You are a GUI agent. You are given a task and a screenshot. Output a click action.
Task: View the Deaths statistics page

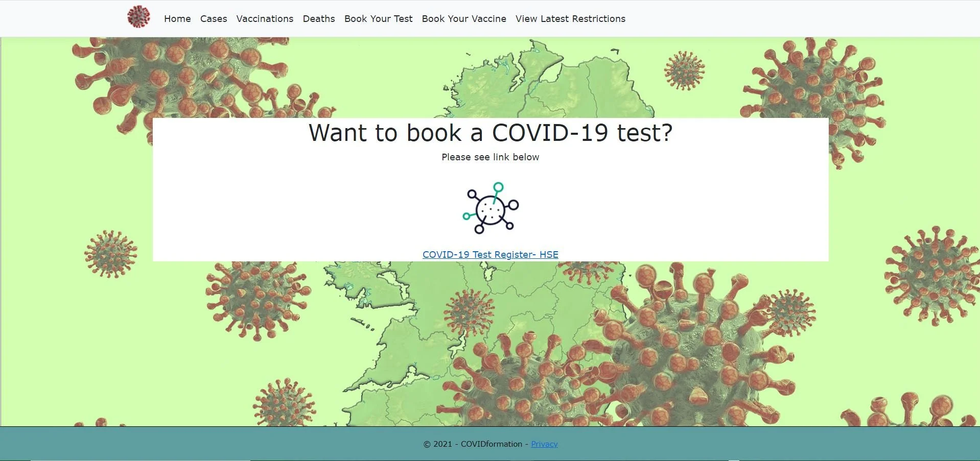tap(319, 19)
